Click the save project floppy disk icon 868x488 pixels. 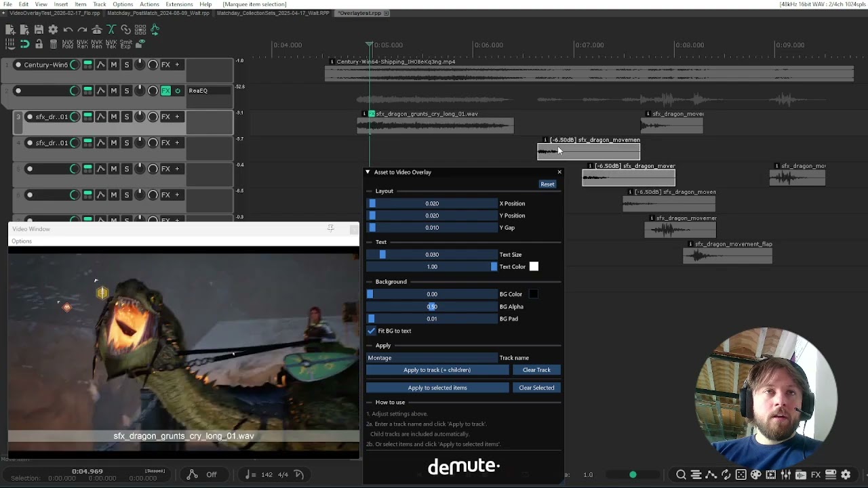tap(39, 30)
